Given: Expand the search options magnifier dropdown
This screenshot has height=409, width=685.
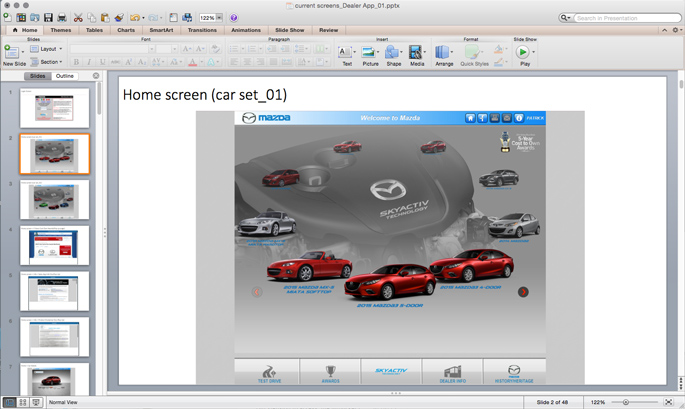Looking at the screenshot, I should [566, 18].
